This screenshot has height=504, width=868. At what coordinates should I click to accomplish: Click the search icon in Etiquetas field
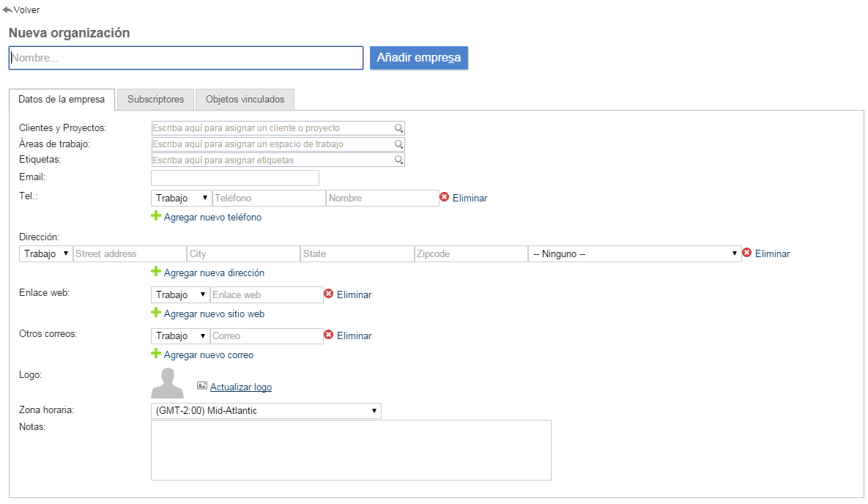click(398, 160)
